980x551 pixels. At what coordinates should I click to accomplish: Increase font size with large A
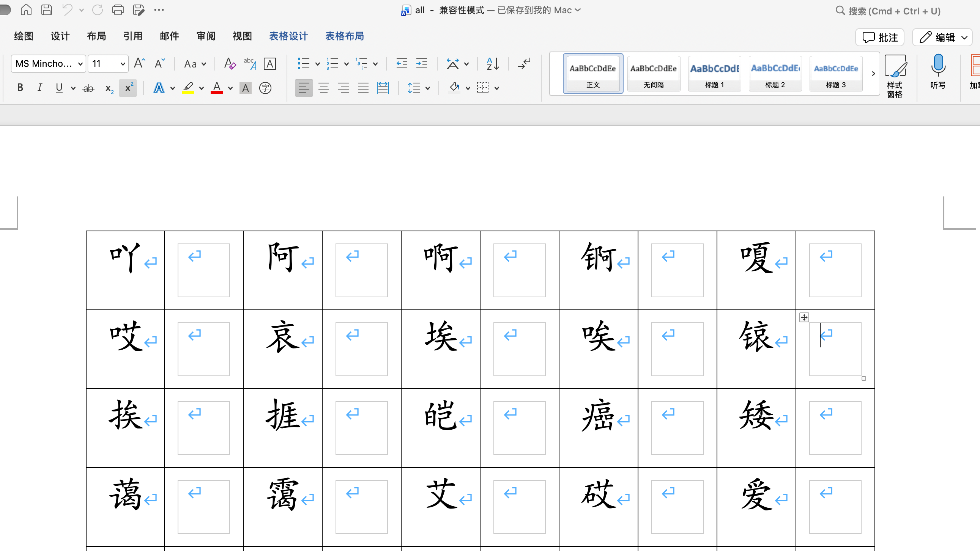coord(140,63)
